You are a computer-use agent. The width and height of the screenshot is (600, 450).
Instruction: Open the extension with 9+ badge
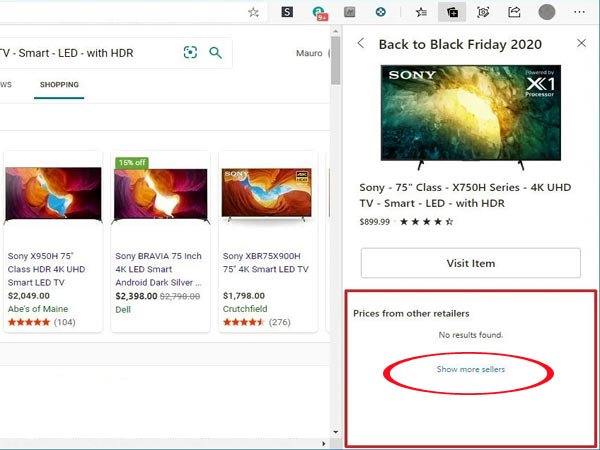click(x=320, y=13)
